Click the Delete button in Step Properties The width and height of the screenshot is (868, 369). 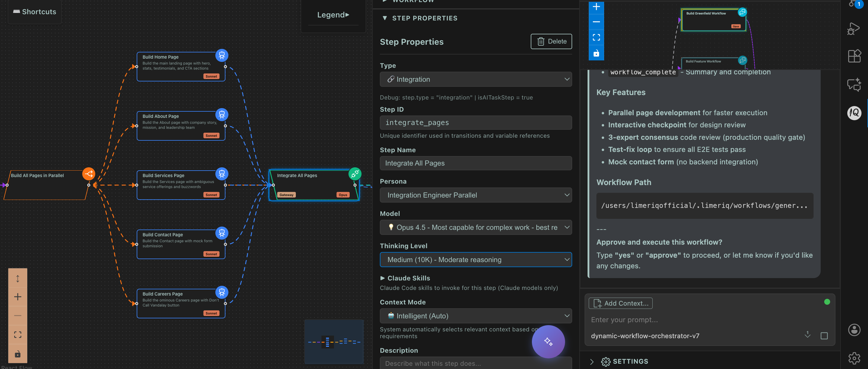coord(551,41)
